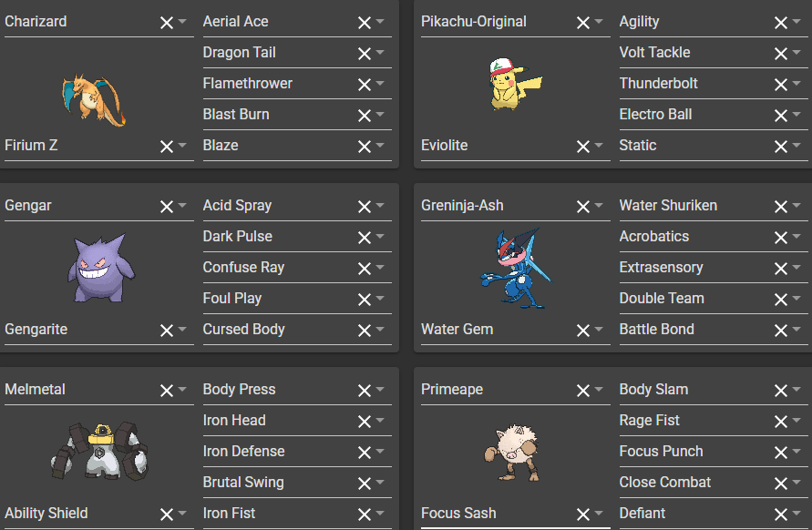This screenshot has width=812, height=530.
Task: Clear the Iron Fist ability
Action: [x=365, y=515]
